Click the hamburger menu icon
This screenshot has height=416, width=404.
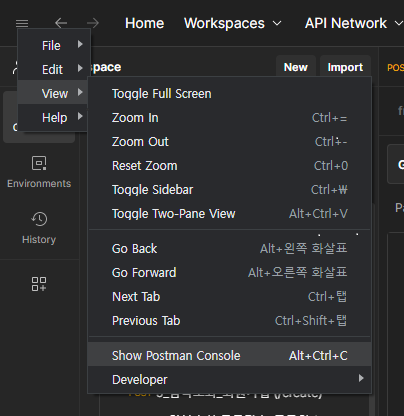coord(22,23)
